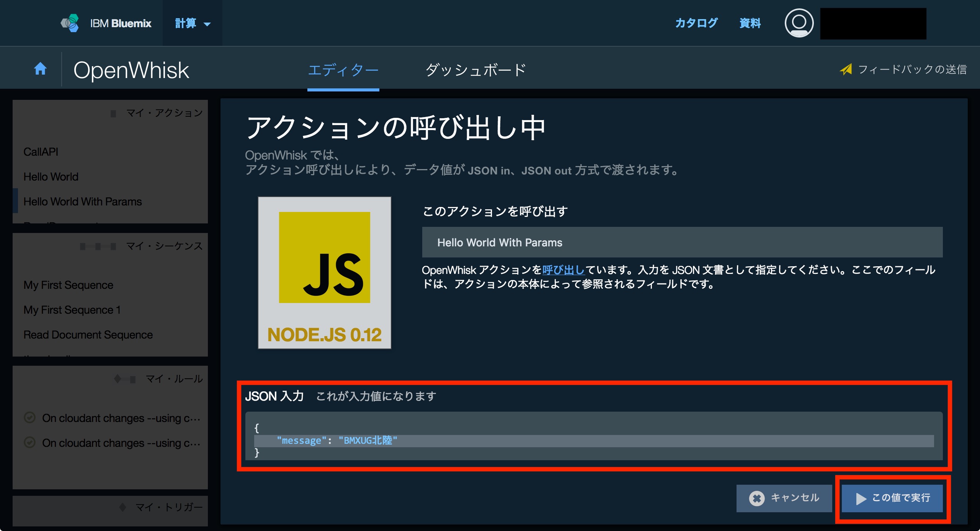
Task: Toggle status of second On cloudant changes rule
Action: pos(30,442)
